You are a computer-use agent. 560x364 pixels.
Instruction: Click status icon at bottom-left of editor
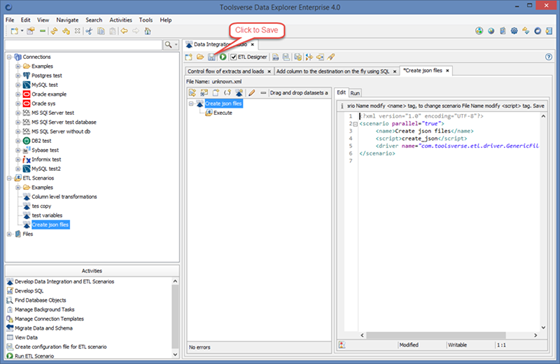[342, 345]
